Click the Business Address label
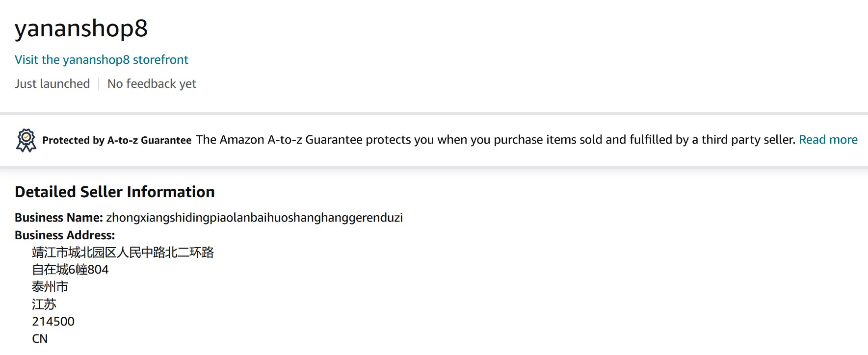The width and height of the screenshot is (868, 355). 65,235
